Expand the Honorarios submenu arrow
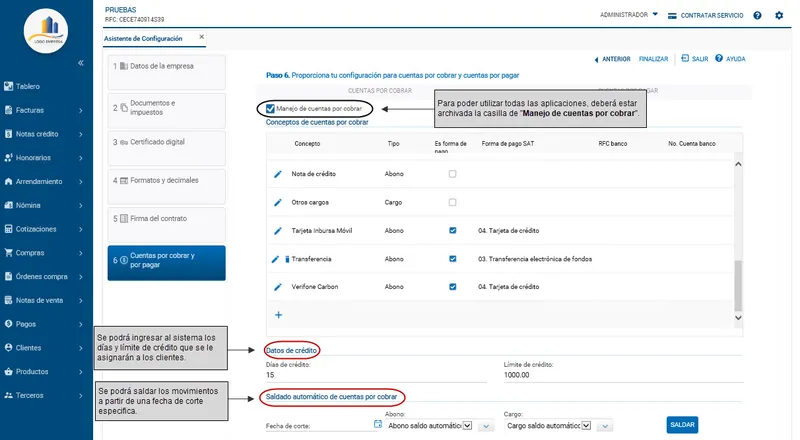800x440 pixels. 81,158
